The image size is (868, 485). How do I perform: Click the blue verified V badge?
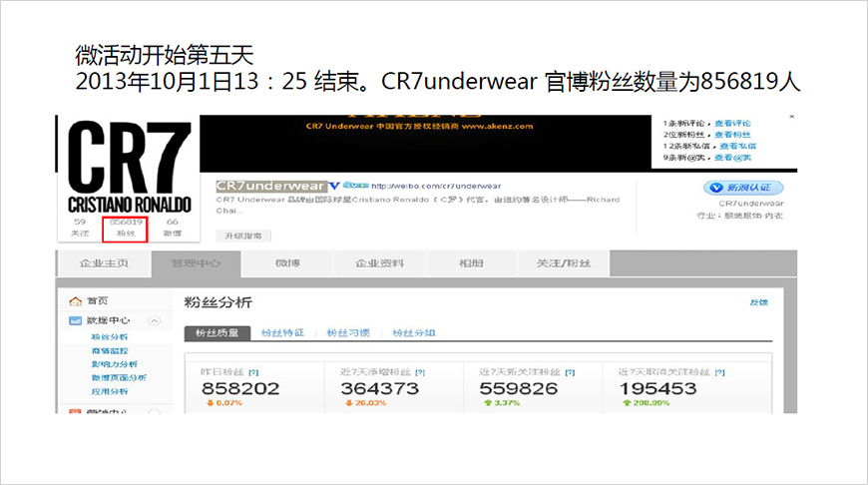[x=334, y=186]
